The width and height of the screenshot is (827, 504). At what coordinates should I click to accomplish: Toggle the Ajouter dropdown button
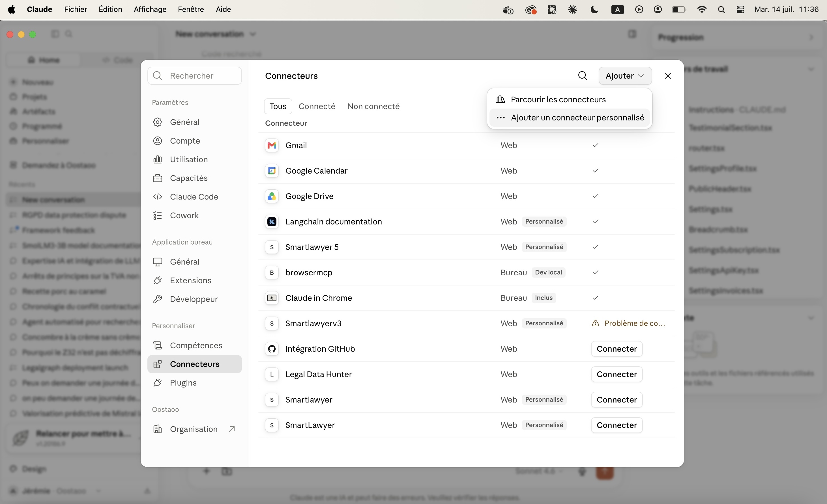pyautogui.click(x=625, y=76)
